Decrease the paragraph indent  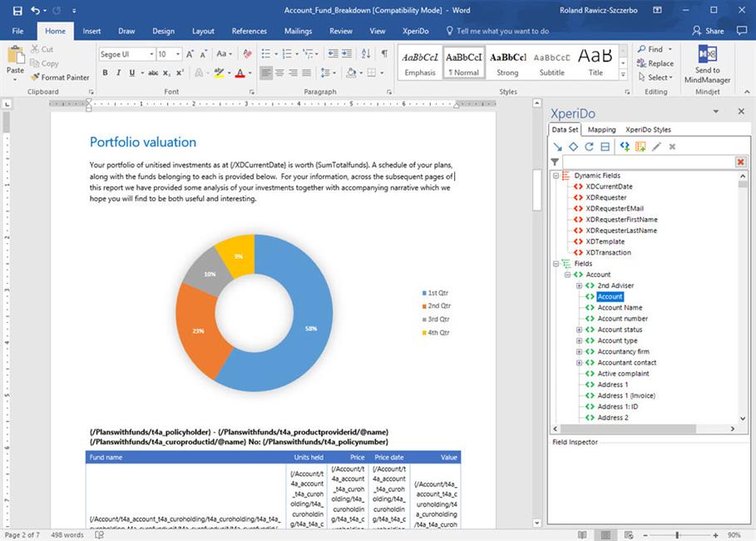tap(333, 53)
